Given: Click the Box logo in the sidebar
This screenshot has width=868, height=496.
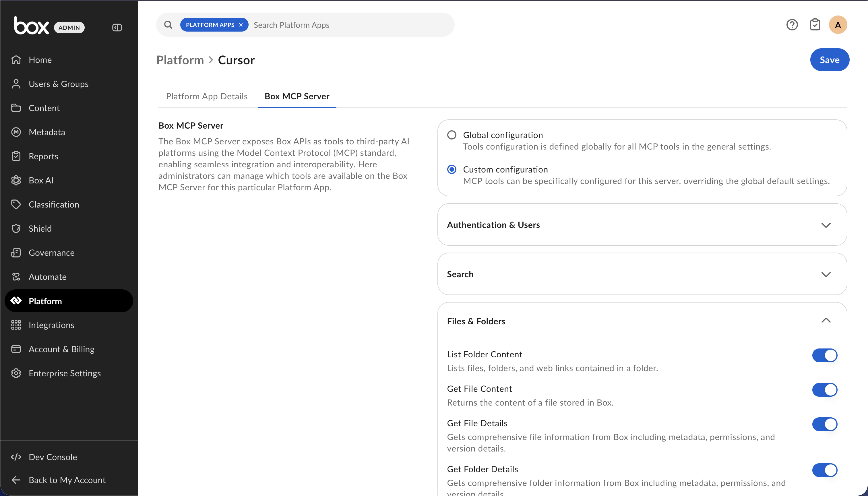Looking at the screenshot, I should [x=31, y=26].
